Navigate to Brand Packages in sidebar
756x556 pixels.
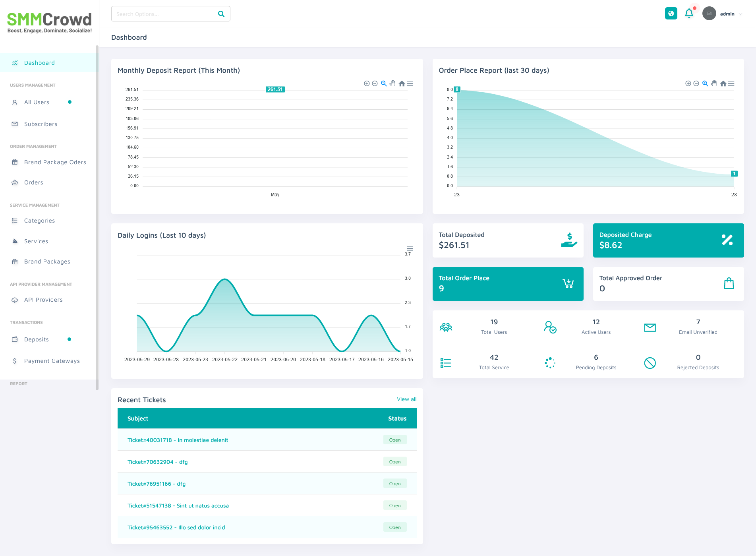(x=46, y=262)
